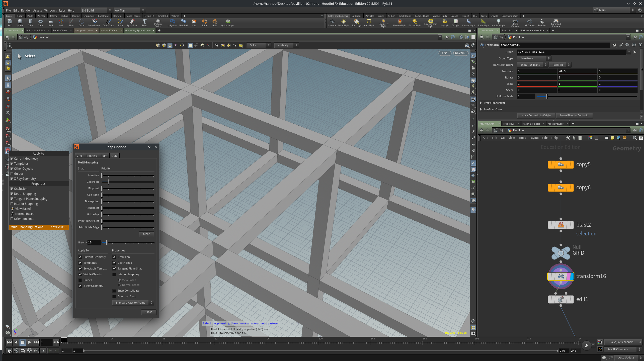Select the Torus shelf tool
This screenshot has height=361, width=644.
[x=40, y=23]
